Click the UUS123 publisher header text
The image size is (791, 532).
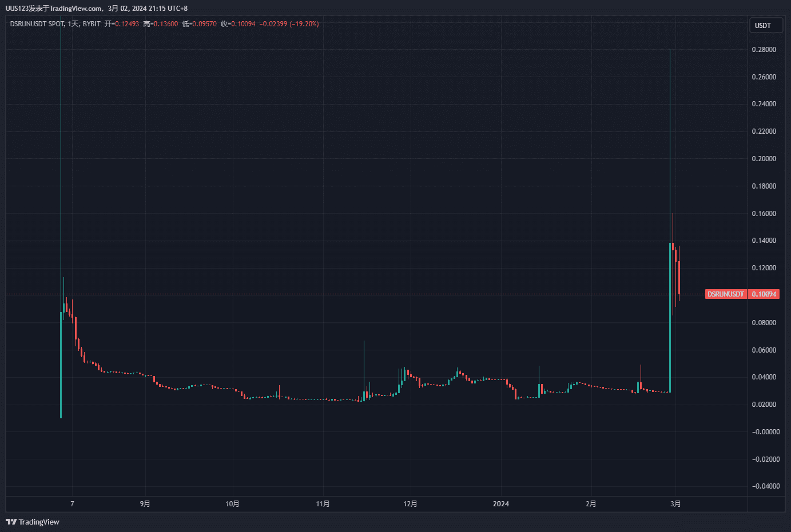pyautogui.click(x=17, y=9)
